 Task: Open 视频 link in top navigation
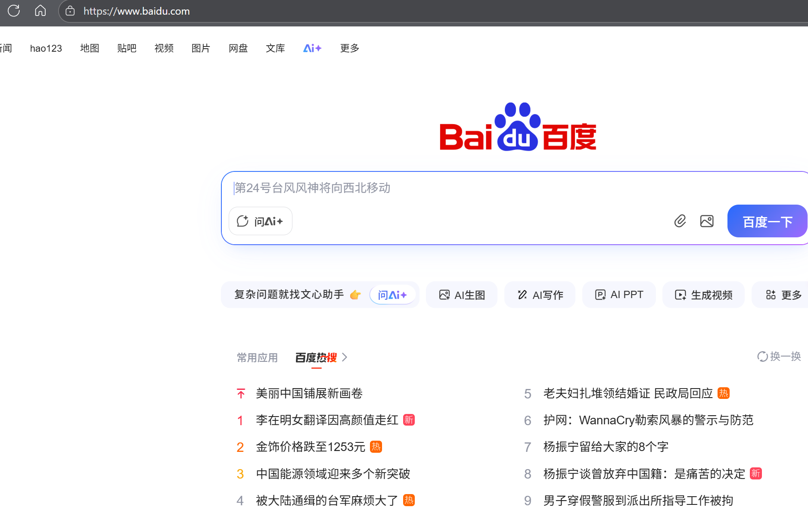[x=164, y=48]
